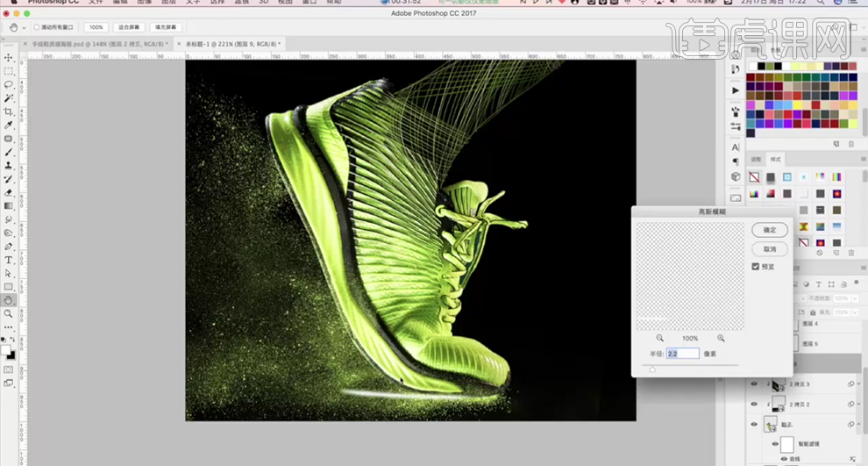
Task: Open the layer opacity 不透明度 dropdown
Action: point(857,298)
